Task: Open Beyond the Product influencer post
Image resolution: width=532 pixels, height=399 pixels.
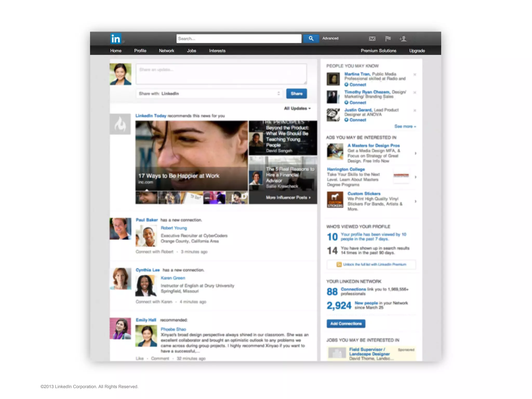Action: (283, 138)
